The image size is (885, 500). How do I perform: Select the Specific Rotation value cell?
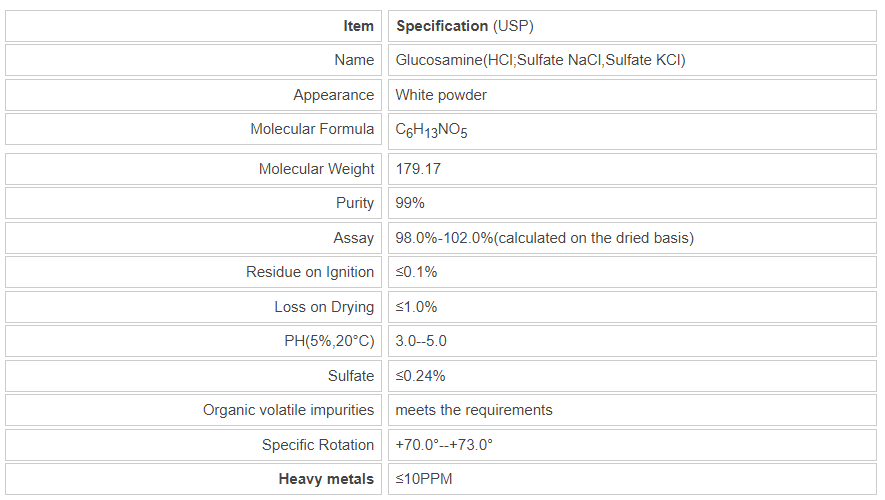click(x=444, y=445)
